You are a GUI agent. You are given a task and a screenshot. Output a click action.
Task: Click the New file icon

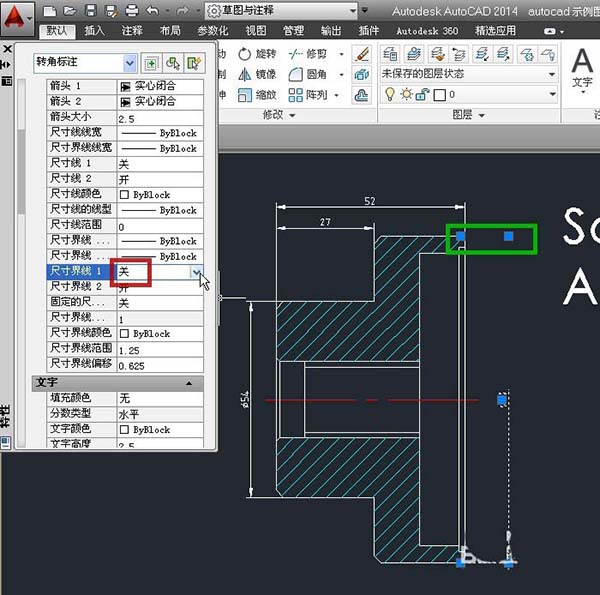click(x=50, y=11)
